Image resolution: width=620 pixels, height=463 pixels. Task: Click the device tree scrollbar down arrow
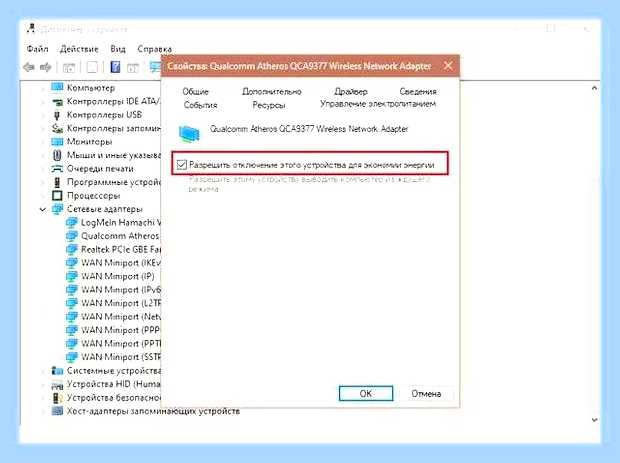[x=594, y=420]
